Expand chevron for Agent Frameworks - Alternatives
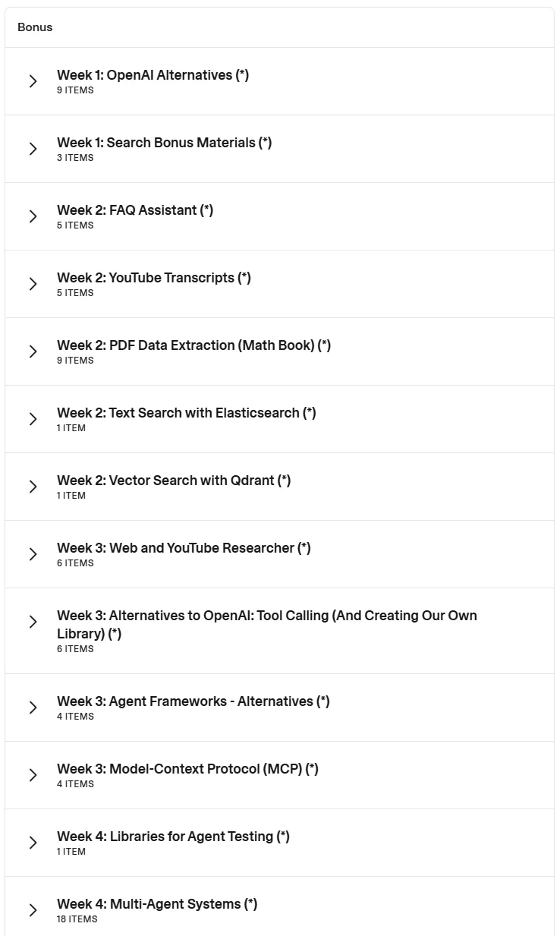 [33, 708]
